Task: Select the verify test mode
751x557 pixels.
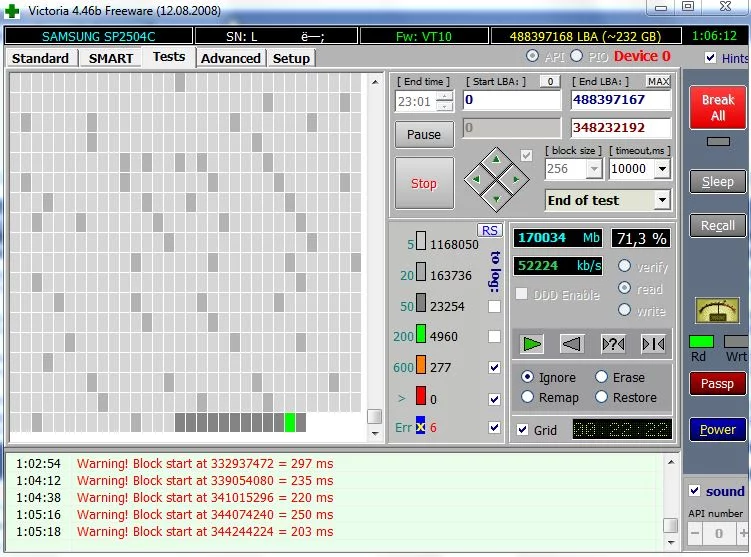Action: pos(624,266)
